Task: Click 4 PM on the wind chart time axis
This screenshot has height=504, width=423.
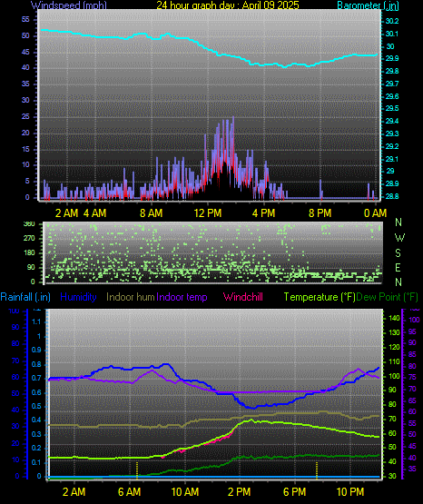Action: (x=264, y=213)
